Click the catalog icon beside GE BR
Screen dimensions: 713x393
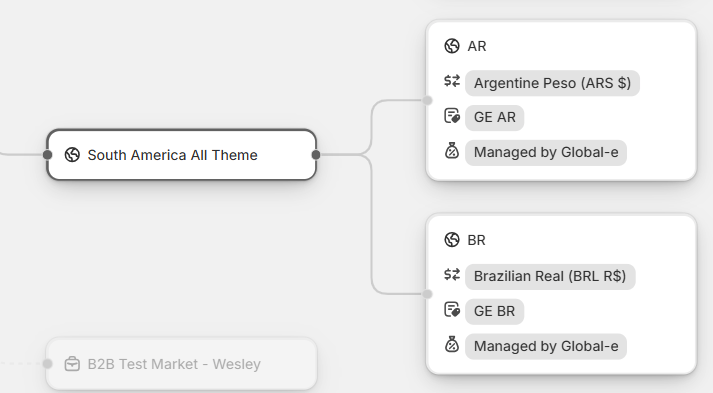coord(452,310)
